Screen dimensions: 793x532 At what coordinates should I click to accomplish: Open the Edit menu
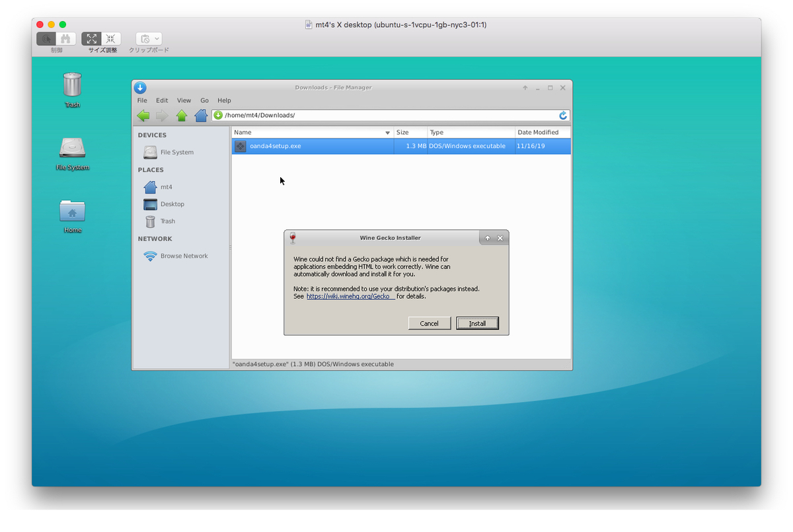click(x=162, y=100)
